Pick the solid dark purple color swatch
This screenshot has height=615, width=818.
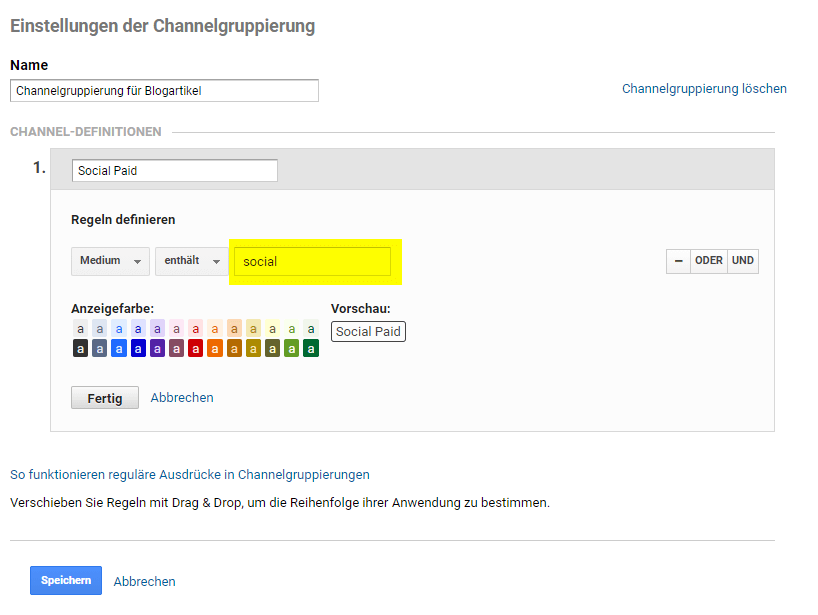pyautogui.click(x=157, y=348)
